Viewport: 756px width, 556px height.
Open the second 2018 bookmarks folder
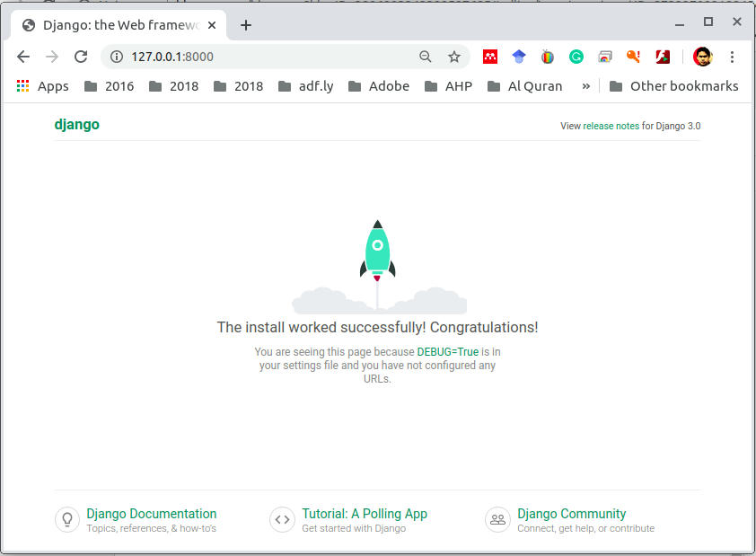click(x=239, y=86)
